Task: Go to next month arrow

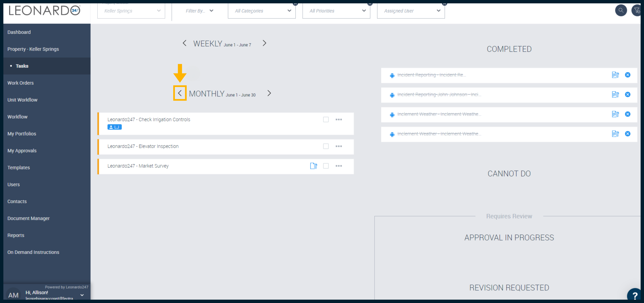Action: (x=269, y=93)
